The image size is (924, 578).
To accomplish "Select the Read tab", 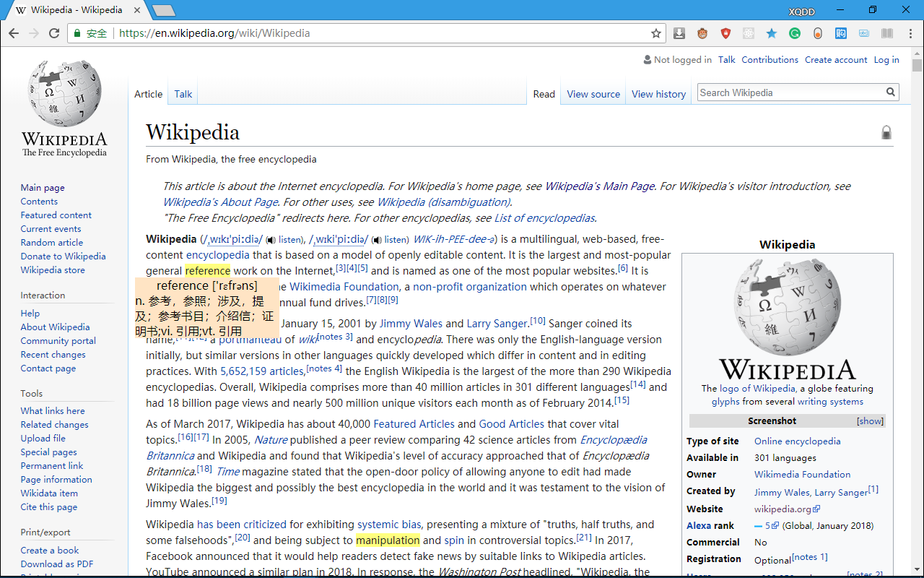I will pos(544,94).
